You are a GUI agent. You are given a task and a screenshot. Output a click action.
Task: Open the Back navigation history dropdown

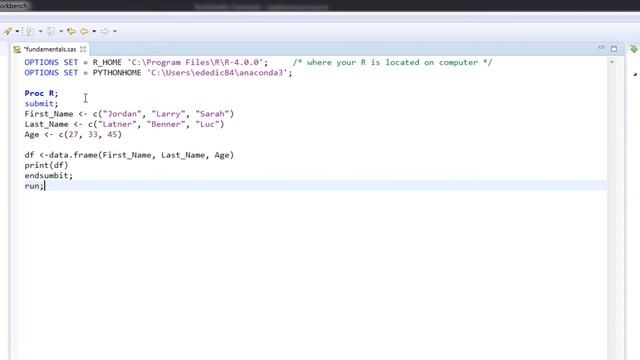click(94, 31)
